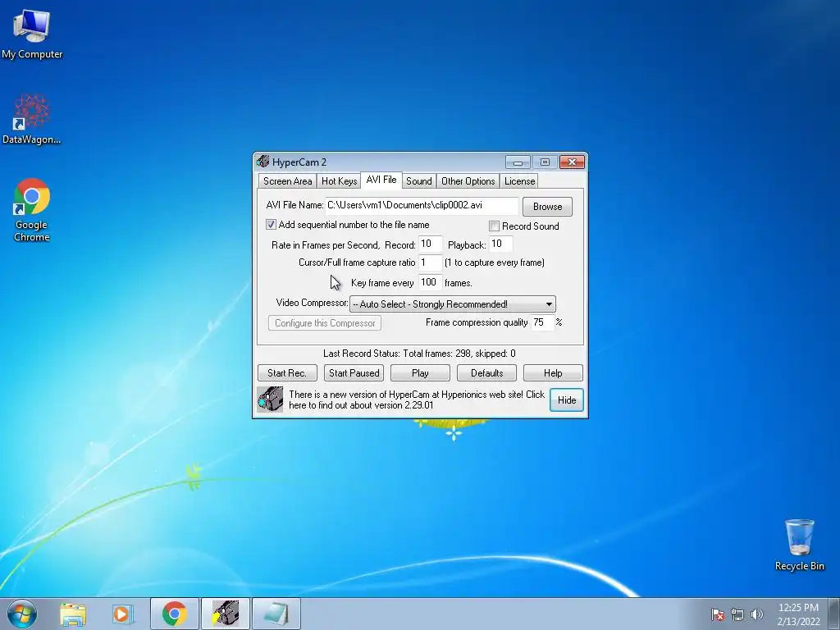Click the Browse button

click(x=547, y=206)
